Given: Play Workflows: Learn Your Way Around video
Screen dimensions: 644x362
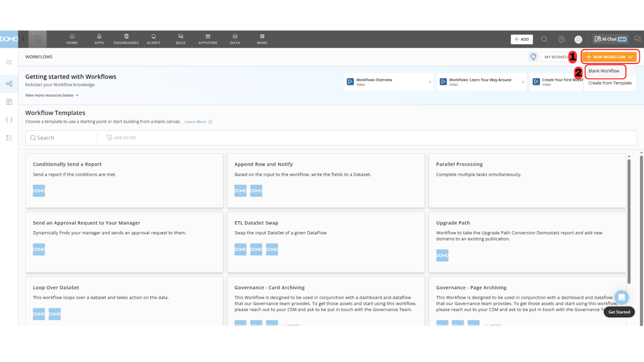Looking at the screenshot, I should [x=443, y=82].
